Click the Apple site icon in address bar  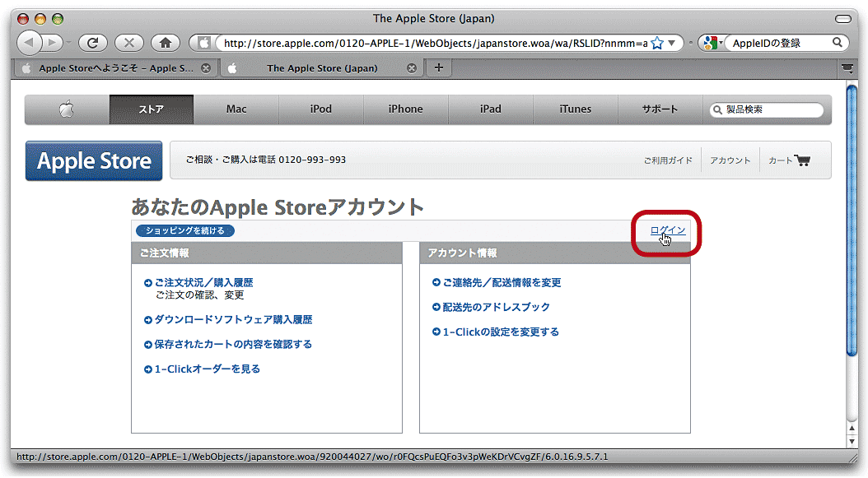pos(203,43)
